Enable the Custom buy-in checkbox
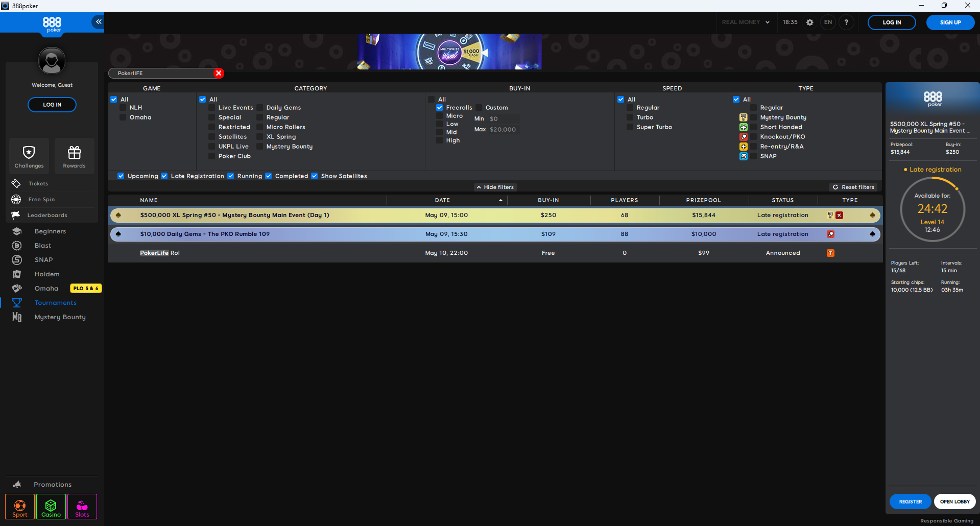This screenshot has width=980, height=526. tap(479, 108)
